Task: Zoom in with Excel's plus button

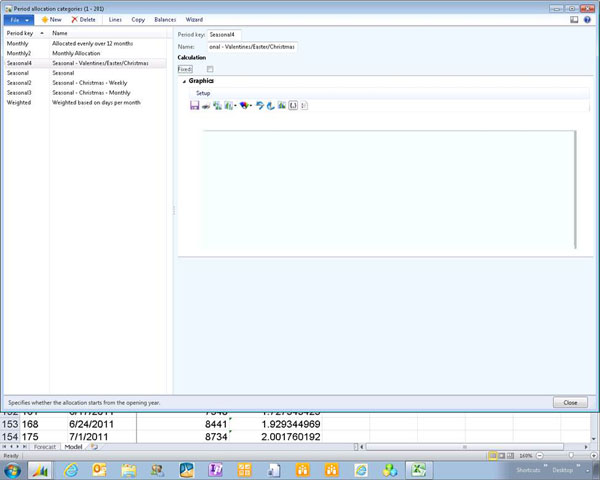Action: 593,456
